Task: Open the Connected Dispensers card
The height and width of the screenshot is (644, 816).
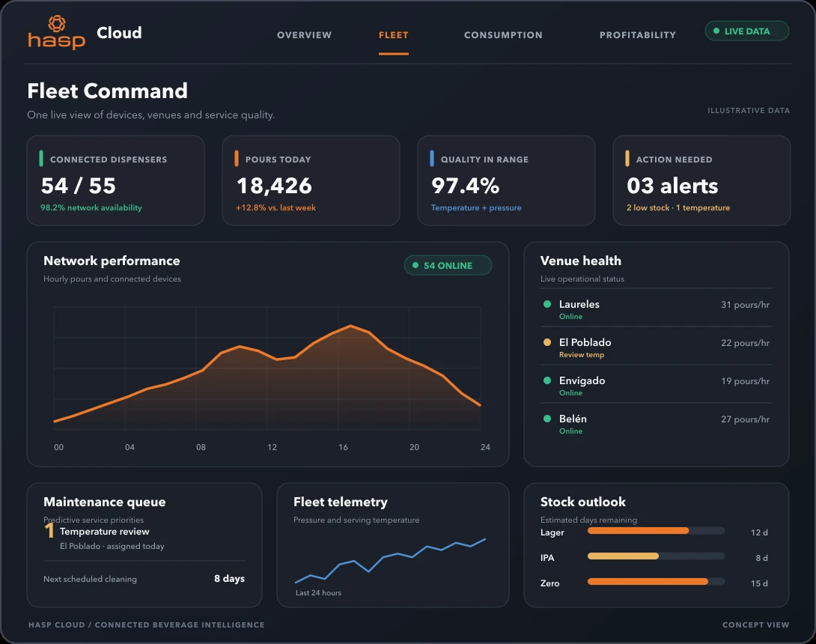Action: [x=115, y=180]
